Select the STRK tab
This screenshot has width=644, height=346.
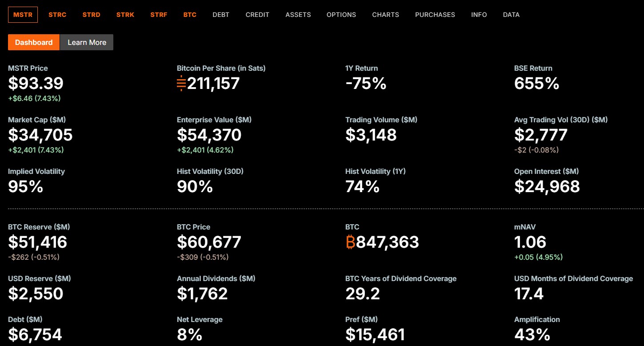coord(125,15)
